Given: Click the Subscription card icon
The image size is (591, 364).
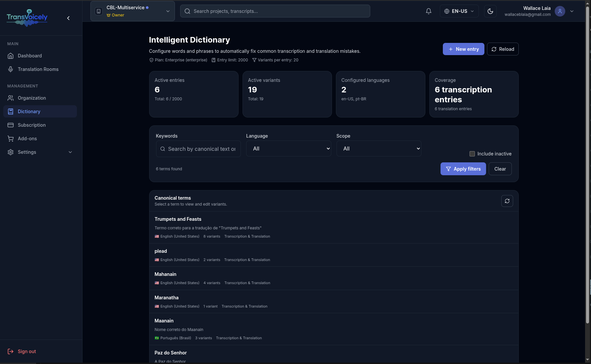Looking at the screenshot, I should point(11,125).
